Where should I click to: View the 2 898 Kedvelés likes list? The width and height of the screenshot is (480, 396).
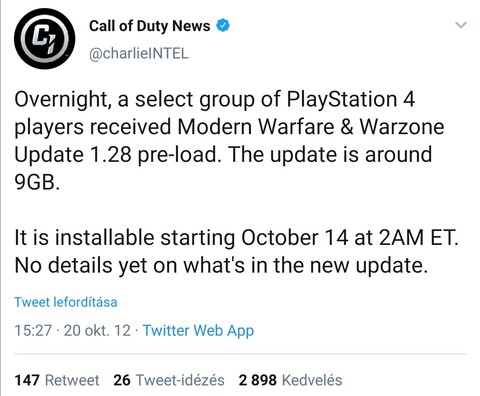coord(290,380)
